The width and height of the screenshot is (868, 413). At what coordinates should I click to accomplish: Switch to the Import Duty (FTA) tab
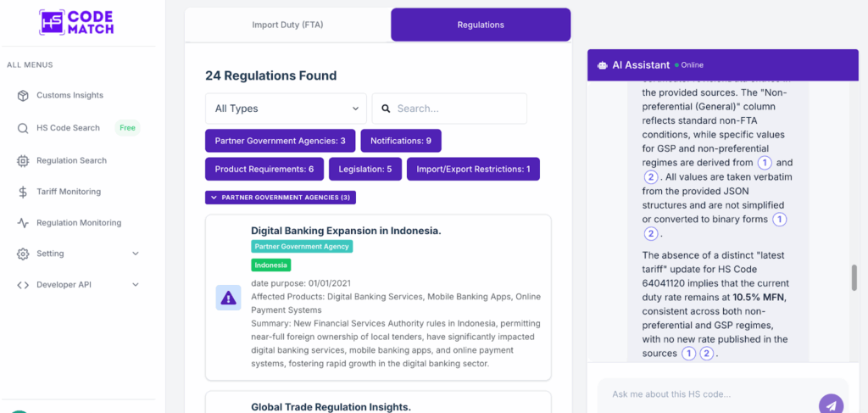coord(287,25)
